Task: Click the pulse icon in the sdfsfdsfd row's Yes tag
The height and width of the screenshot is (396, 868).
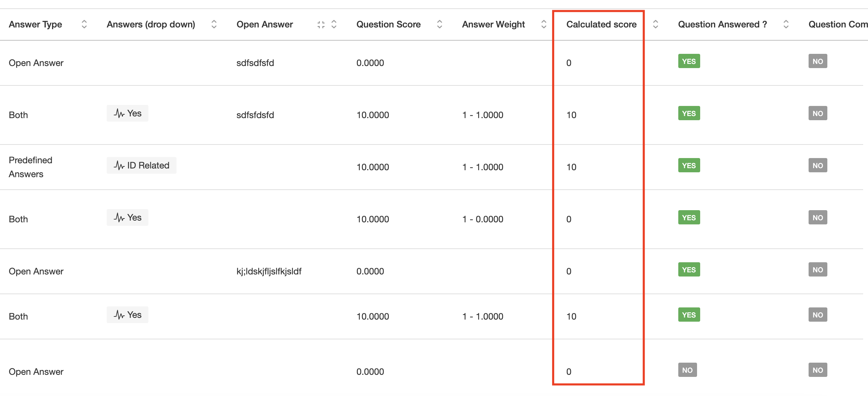Action: point(119,113)
